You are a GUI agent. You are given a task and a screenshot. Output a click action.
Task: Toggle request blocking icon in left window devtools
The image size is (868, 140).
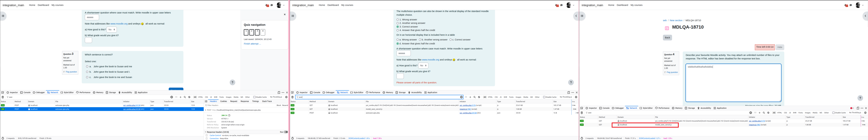[x=189, y=97]
